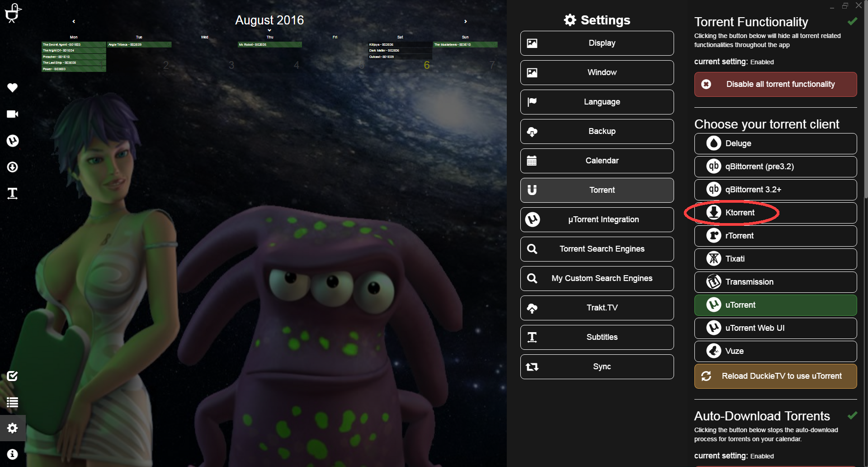Open µTorrent Integration settings
The height and width of the screenshot is (467, 868).
(x=597, y=220)
